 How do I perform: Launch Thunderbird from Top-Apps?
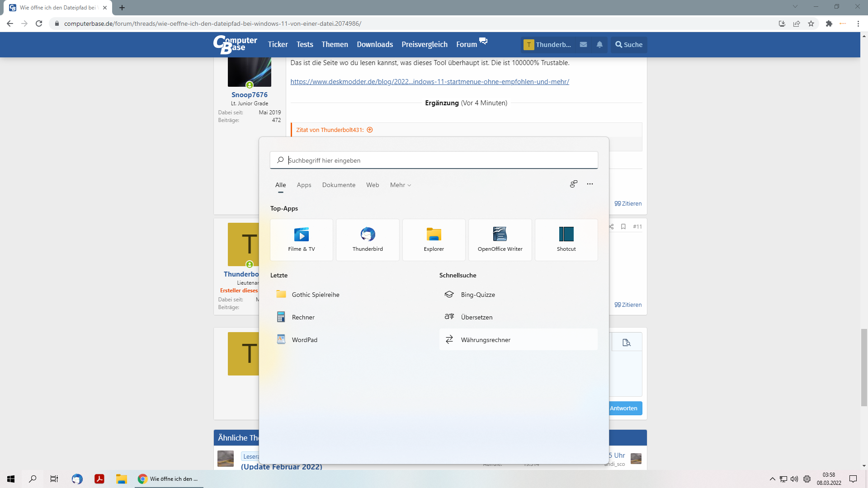[368, 239]
